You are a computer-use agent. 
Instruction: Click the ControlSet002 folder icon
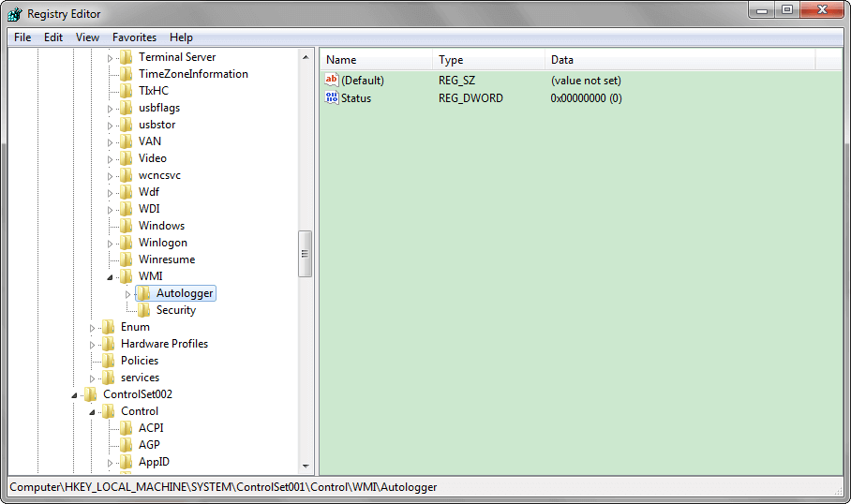(91, 394)
